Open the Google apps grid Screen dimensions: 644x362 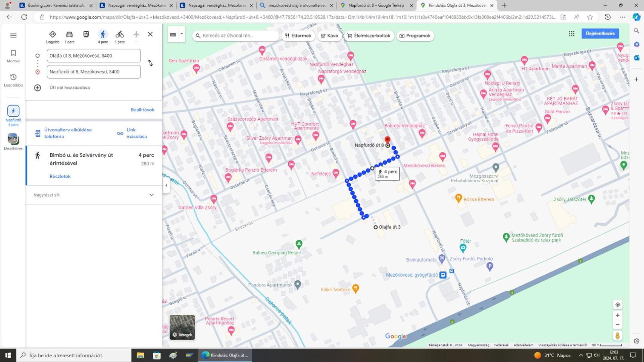click(571, 34)
